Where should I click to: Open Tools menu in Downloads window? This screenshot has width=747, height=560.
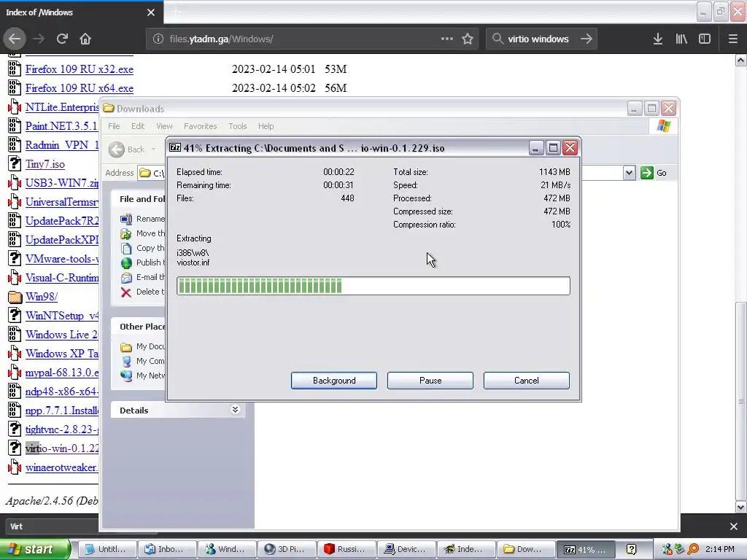click(x=237, y=126)
